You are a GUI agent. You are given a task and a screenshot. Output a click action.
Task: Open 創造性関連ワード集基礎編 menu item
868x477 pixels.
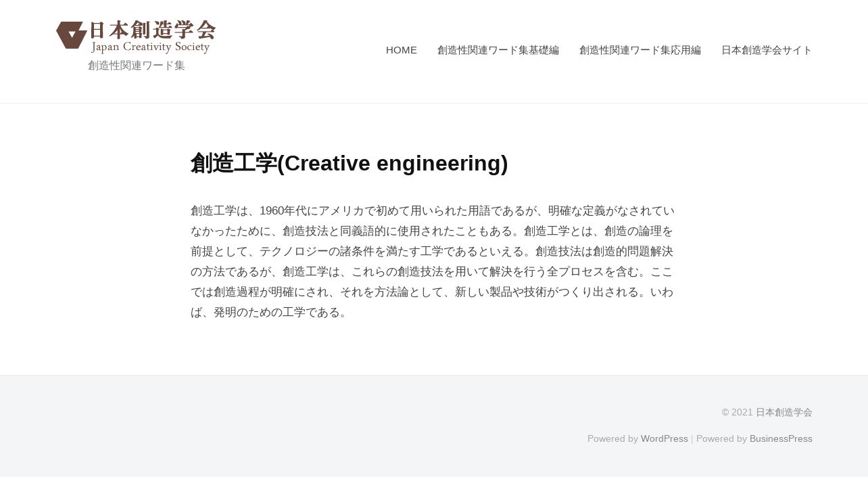[x=498, y=50]
